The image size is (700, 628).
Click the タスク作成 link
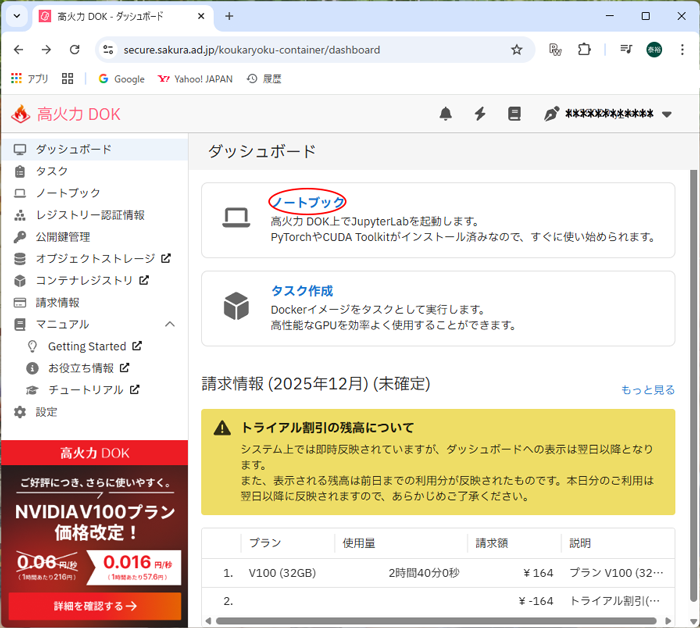click(x=302, y=291)
